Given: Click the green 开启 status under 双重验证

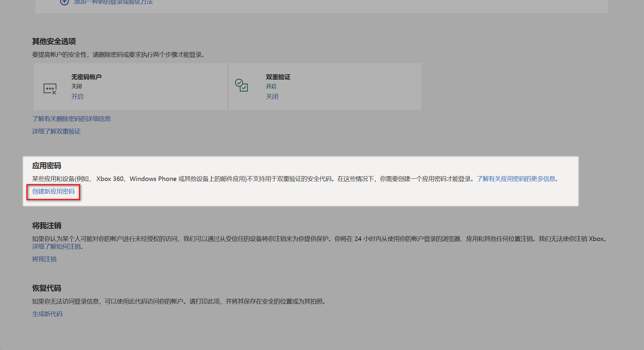Looking at the screenshot, I should [271, 86].
